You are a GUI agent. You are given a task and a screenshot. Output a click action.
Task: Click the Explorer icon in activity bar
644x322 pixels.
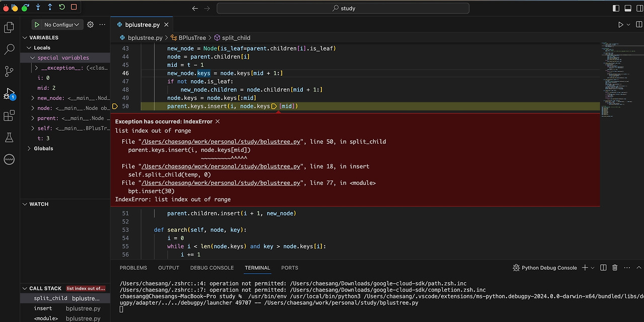(9, 27)
